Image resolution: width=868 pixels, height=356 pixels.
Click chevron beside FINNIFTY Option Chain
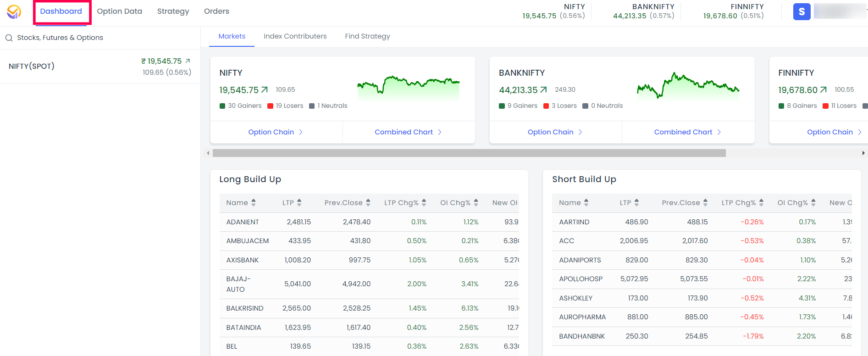[x=860, y=132]
